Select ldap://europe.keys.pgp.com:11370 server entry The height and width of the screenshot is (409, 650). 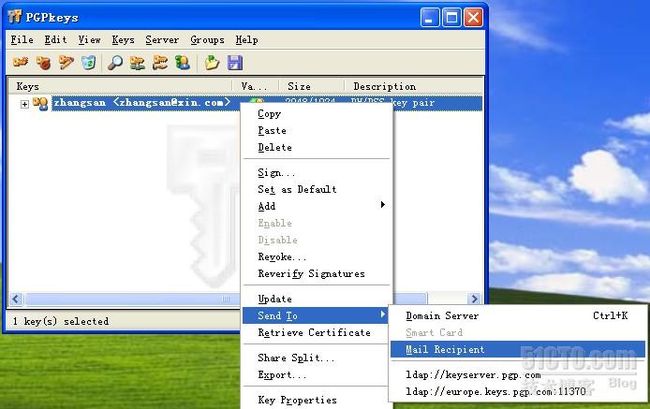pos(518,392)
